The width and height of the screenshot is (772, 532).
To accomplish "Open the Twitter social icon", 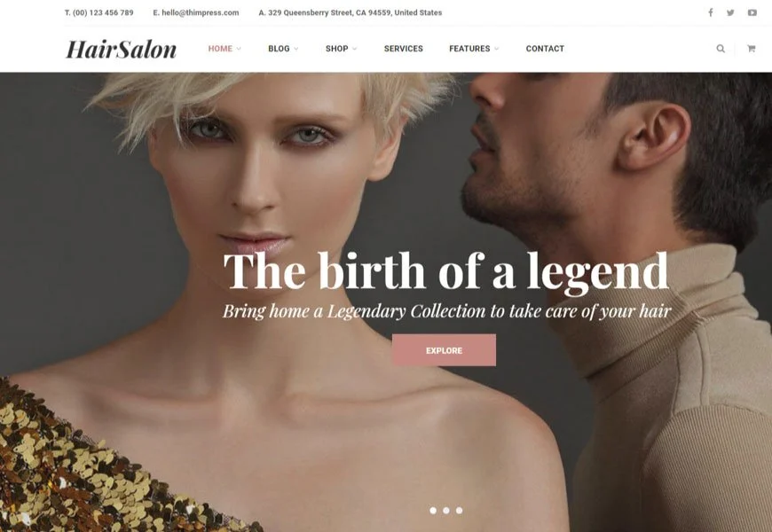I will pos(730,12).
